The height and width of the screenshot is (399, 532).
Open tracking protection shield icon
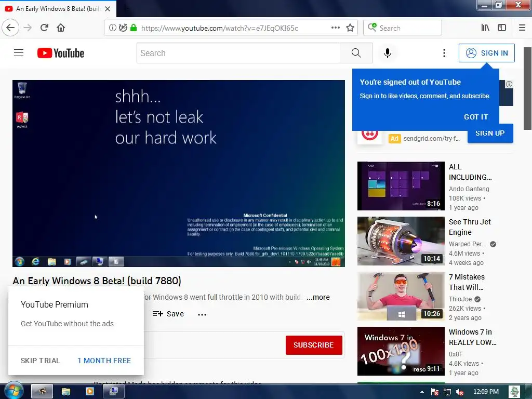(123, 28)
